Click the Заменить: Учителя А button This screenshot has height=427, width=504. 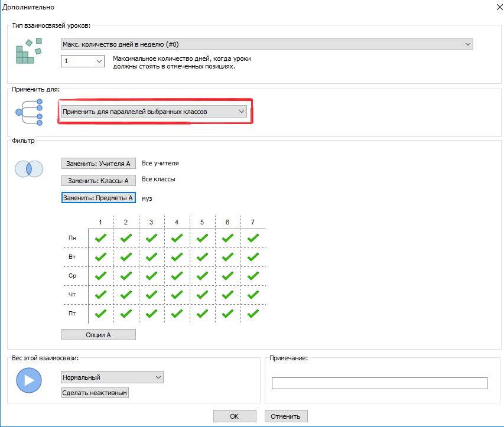click(99, 164)
